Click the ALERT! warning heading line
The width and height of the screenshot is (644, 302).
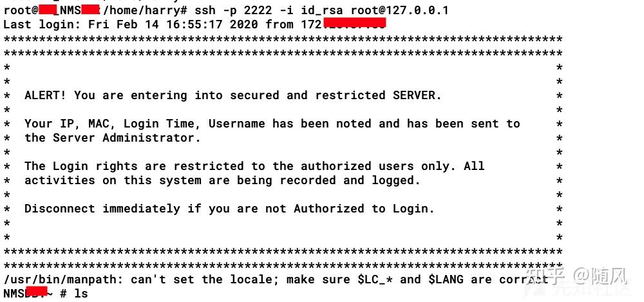click(232, 95)
